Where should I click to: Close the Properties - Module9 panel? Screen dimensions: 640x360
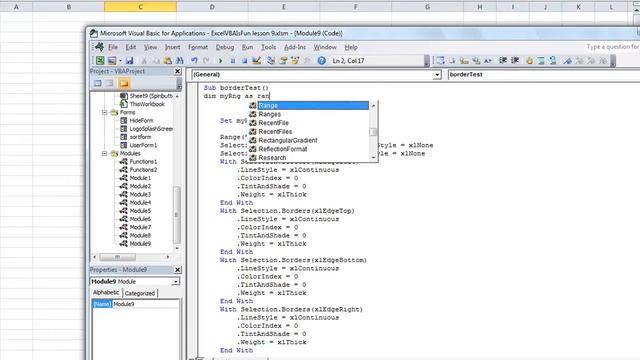tap(178, 270)
